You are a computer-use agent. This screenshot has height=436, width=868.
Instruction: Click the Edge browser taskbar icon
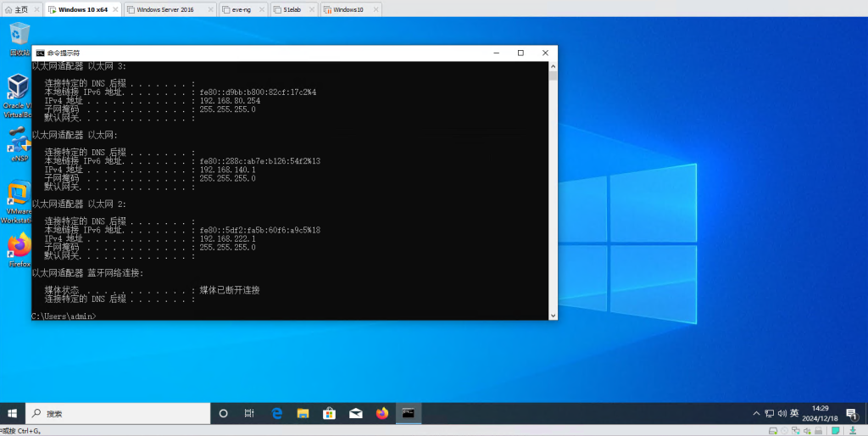point(276,413)
